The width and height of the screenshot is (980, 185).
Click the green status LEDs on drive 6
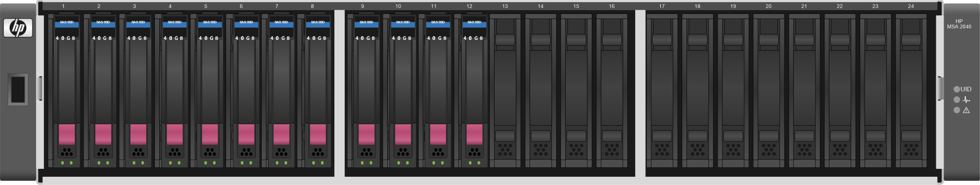246,163
